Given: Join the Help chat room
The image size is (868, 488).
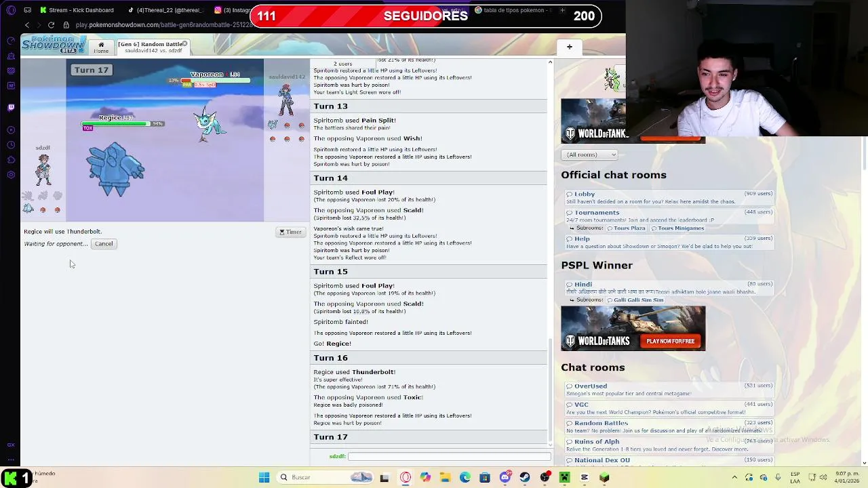Looking at the screenshot, I should point(670,242).
